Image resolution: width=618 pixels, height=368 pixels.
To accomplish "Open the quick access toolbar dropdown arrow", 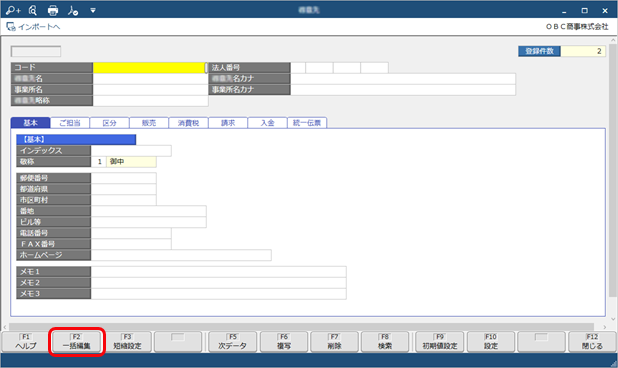I will tap(93, 11).
